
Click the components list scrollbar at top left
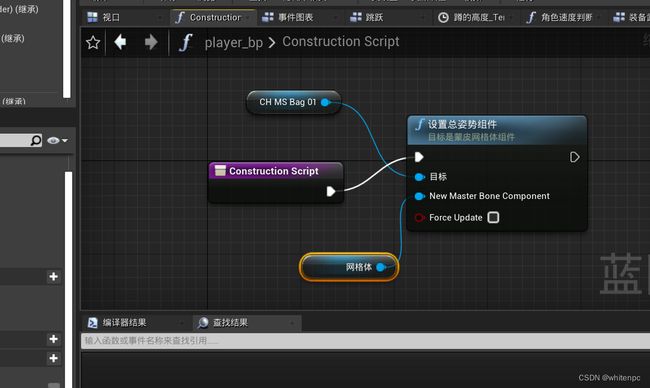pyautogui.click(x=67, y=49)
